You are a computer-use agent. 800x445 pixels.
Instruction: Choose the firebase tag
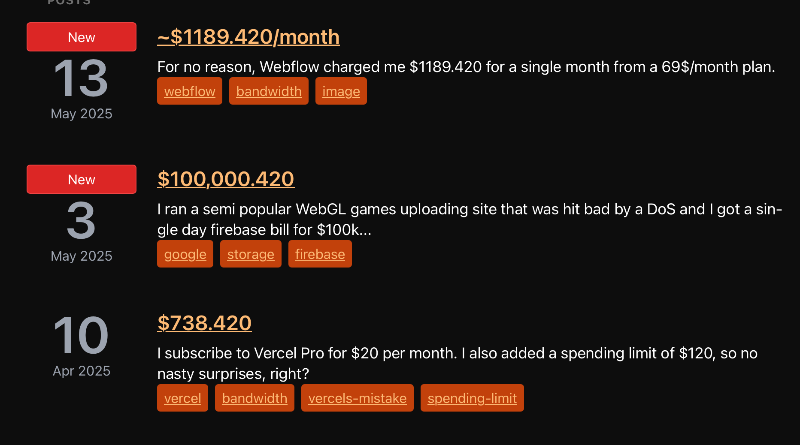coord(320,254)
